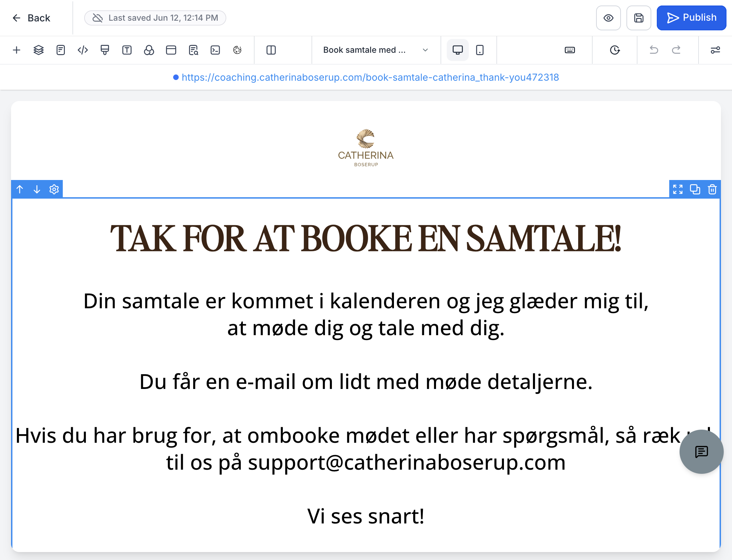Click the support@catherinaboserup.com text line
This screenshot has height=560, width=732.
point(366,462)
